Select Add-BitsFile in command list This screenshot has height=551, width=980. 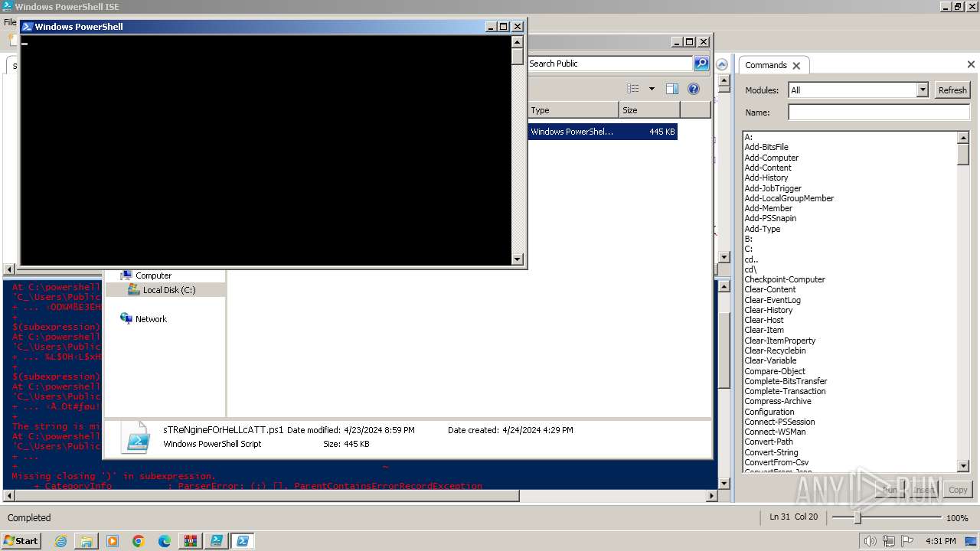click(x=766, y=147)
